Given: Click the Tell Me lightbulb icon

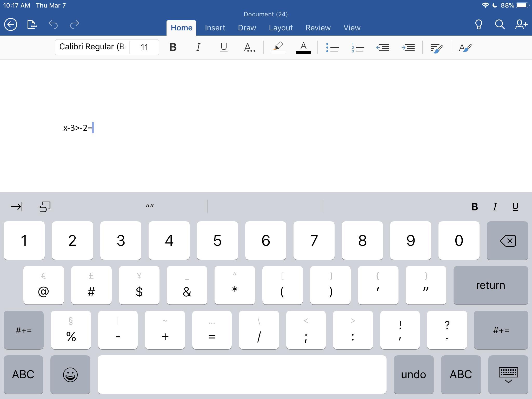Looking at the screenshot, I should coord(478,25).
